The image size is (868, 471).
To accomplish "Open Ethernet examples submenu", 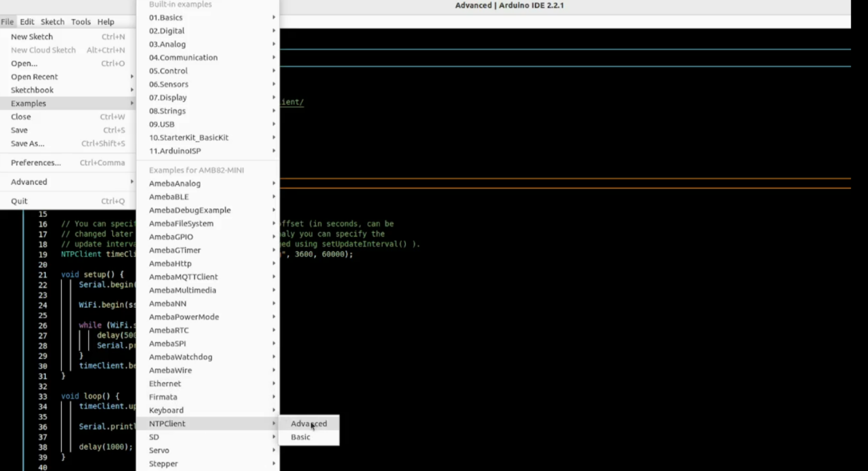I will click(208, 383).
